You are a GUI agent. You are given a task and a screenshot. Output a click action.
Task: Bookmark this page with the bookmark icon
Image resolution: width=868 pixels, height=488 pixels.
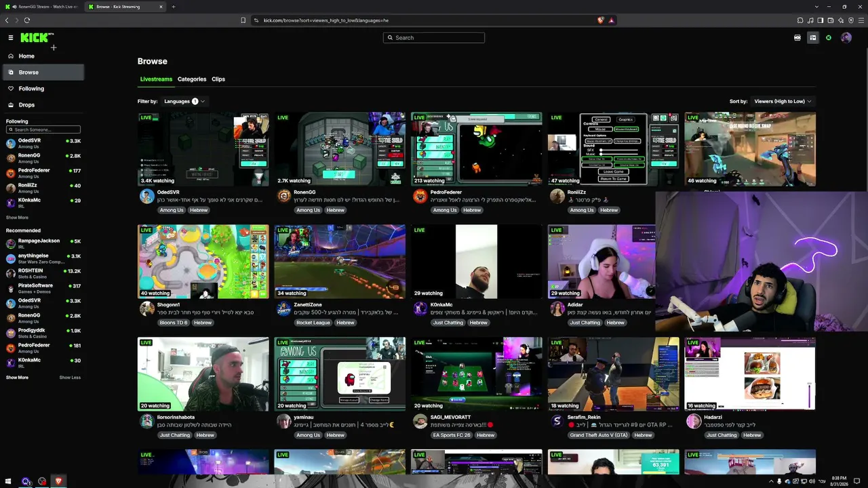tap(243, 20)
